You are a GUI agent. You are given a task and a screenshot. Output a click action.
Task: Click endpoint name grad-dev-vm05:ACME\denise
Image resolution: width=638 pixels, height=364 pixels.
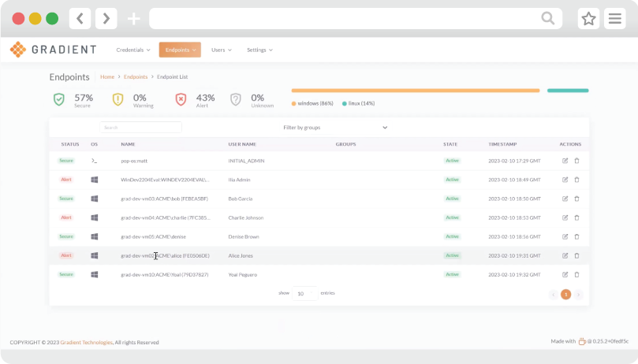[x=154, y=236]
